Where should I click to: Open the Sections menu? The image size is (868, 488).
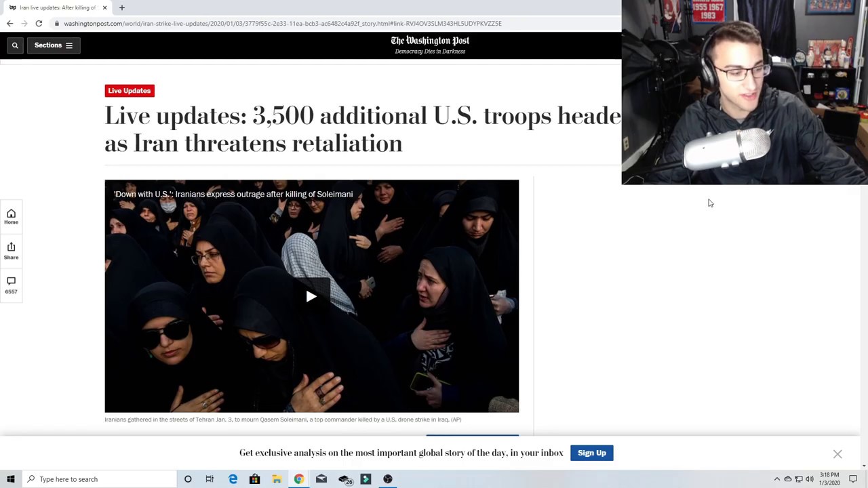tap(54, 45)
